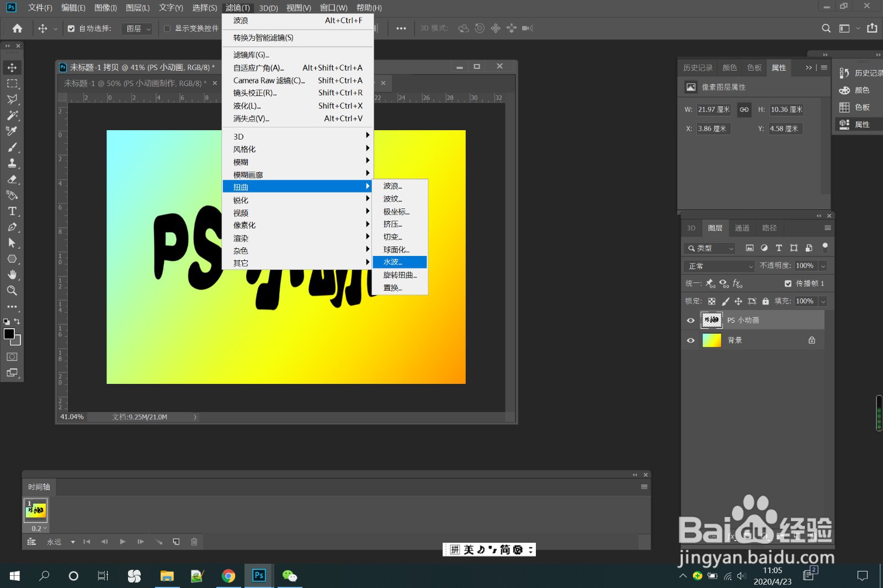Expand the 风格化 filter submenu
Screen dimensions: 883x588
click(x=297, y=149)
